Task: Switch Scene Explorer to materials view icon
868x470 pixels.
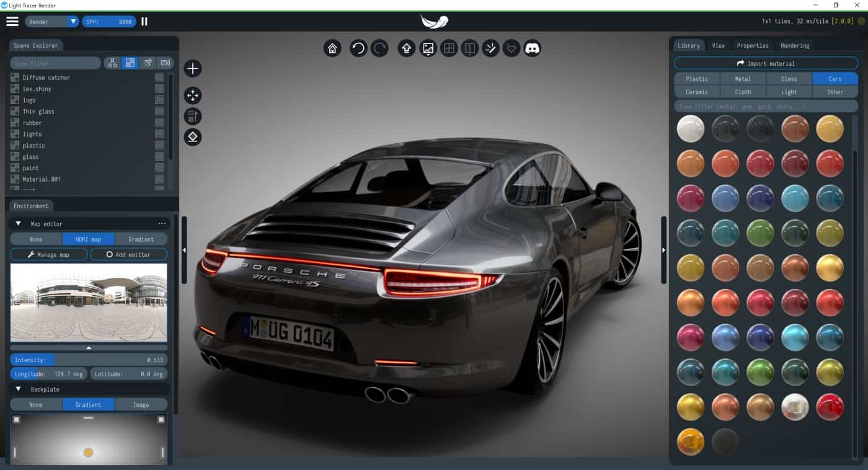Action: point(130,63)
